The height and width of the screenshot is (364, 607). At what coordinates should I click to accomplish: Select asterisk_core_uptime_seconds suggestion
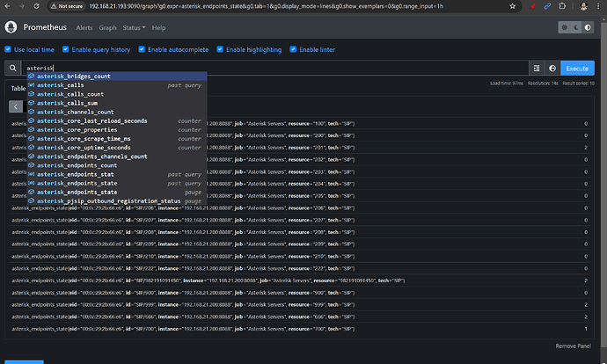tap(84, 148)
